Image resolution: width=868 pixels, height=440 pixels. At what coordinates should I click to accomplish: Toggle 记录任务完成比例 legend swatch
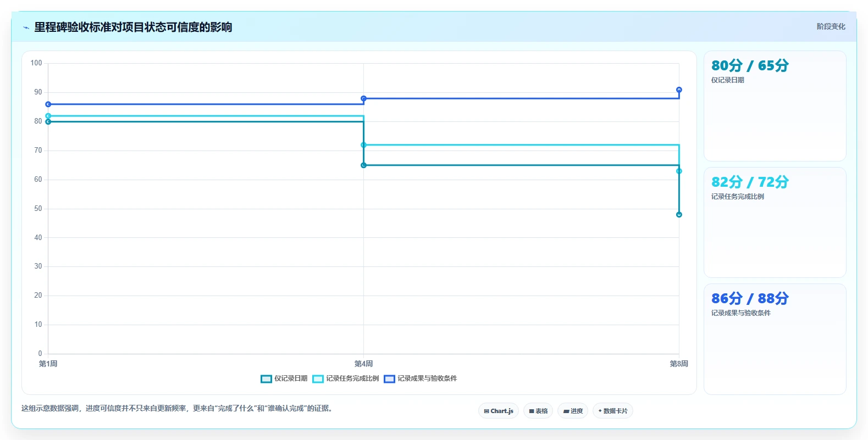click(318, 379)
